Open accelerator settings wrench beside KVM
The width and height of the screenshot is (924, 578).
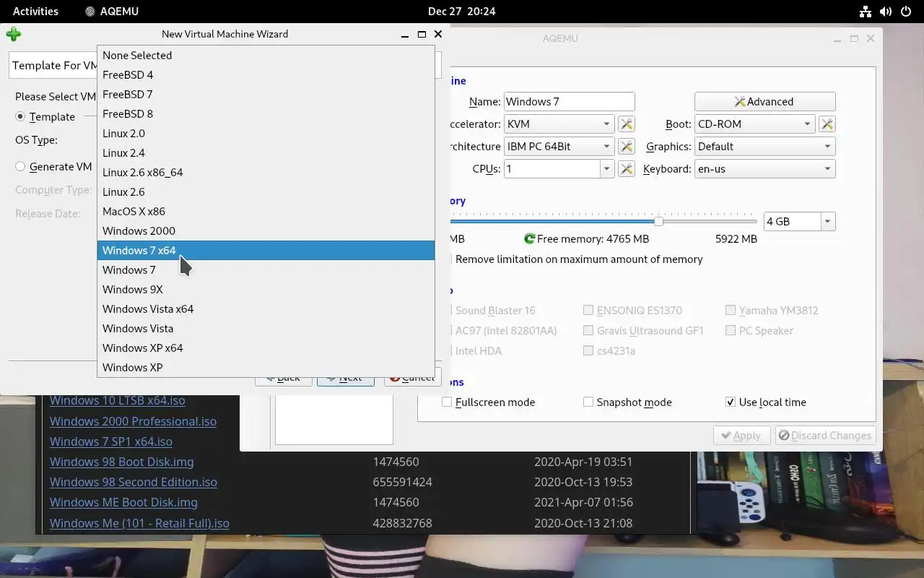627,124
